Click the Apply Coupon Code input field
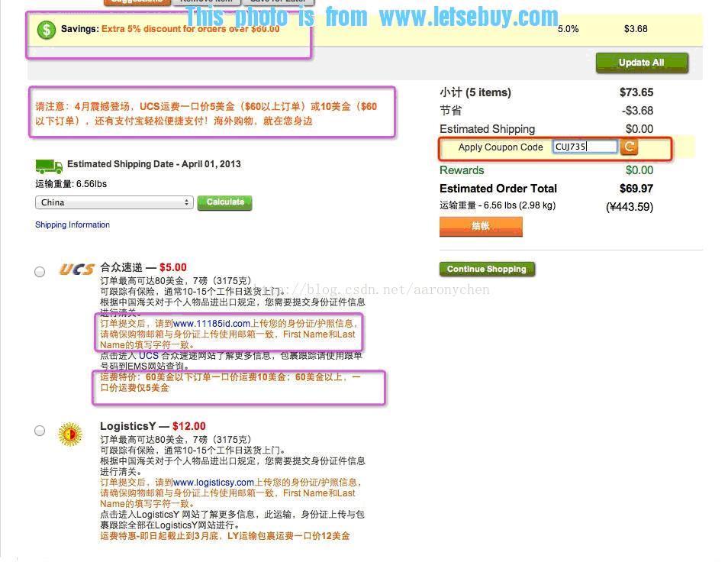728x562 pixels. pyautogui.click(x=585, y=147)
